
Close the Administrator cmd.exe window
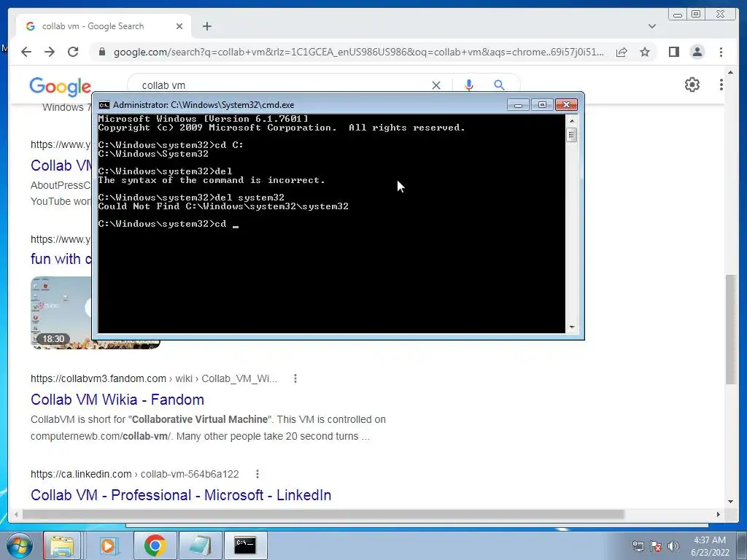[566, 105]
